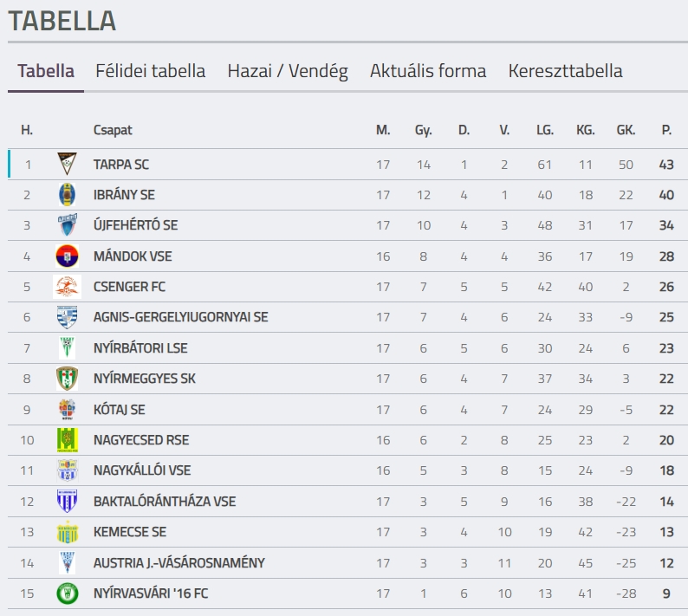Open the AUSTRIA J.-VÁSÁROSNAMÉNY team link
Image resolution: width=688 pixels, height=616 pixels.
click(179, 563)
